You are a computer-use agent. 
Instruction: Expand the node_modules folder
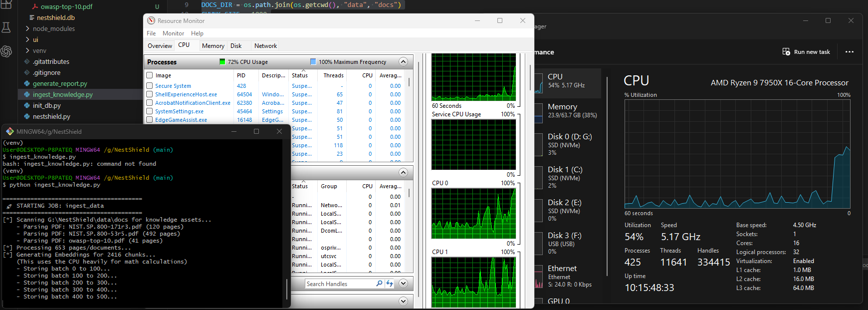pyautogui.click(x=27, y=28)
